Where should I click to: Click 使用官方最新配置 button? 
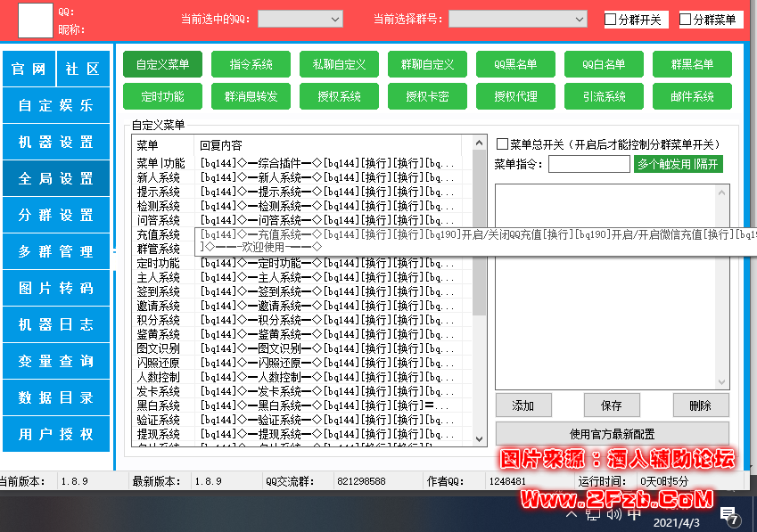click(612, 434)
